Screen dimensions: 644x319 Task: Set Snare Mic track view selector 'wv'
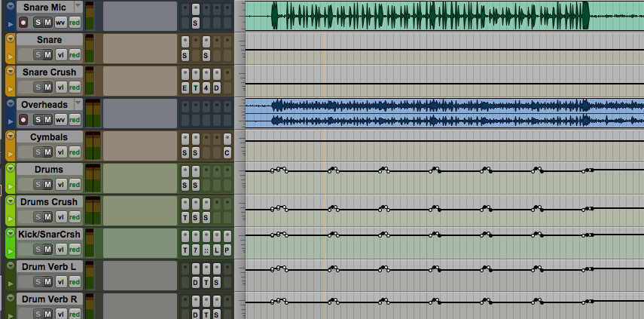pyautogui.click(x=60, y=22)
